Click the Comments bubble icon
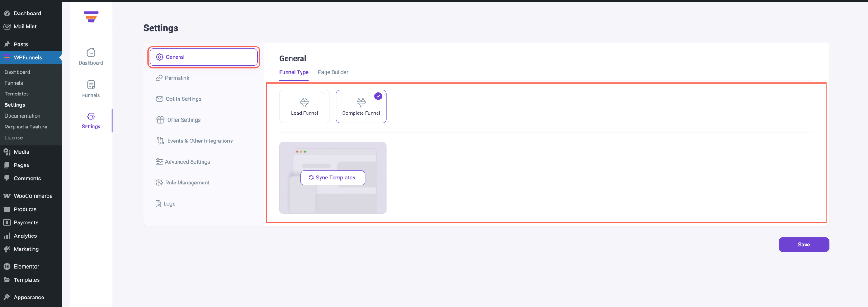Viewport: 868px width, 307px height. 7,179
